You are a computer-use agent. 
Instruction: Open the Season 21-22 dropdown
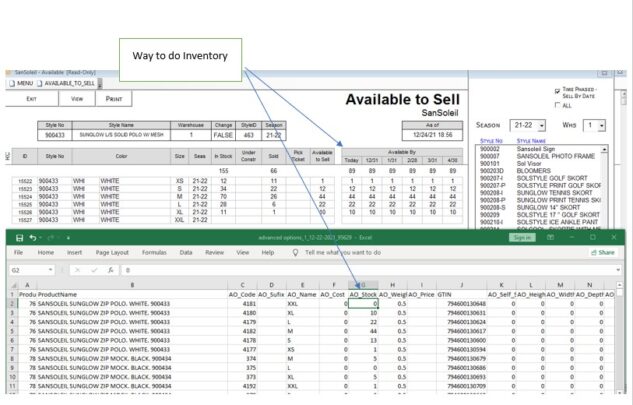[542, 125]
